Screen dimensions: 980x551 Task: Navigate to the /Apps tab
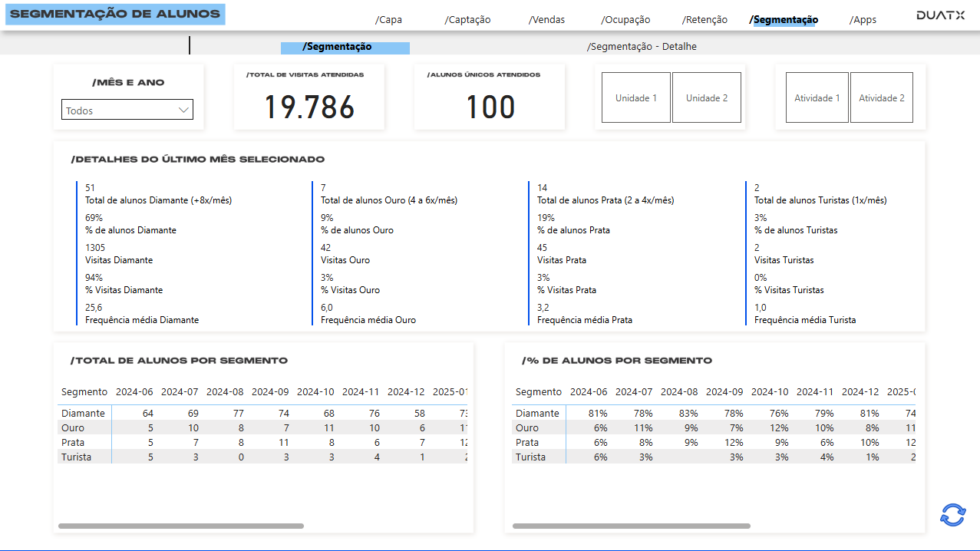pyautogui.click(x=863, y=19)
